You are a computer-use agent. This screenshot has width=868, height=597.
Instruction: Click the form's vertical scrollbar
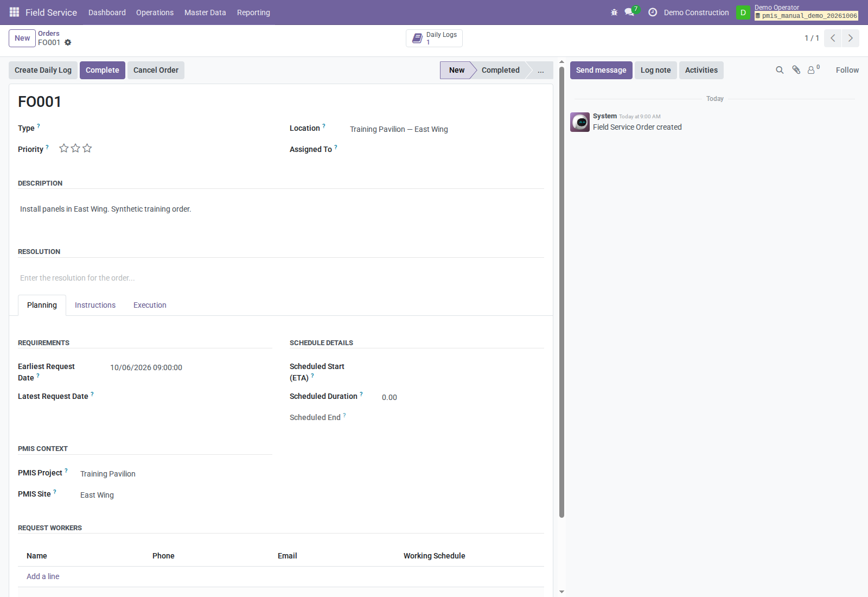(561, 292)
